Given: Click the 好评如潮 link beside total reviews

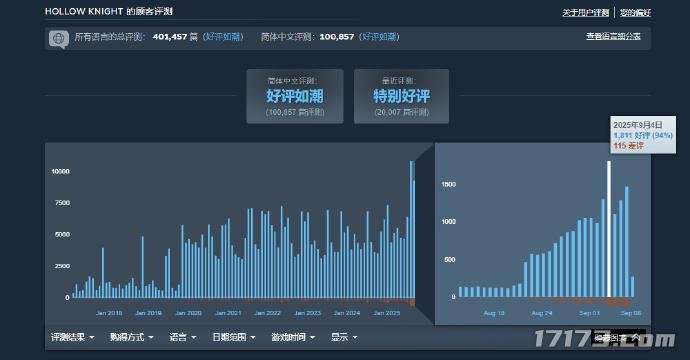Looking at the screenshot, I should tap(223, 37).
